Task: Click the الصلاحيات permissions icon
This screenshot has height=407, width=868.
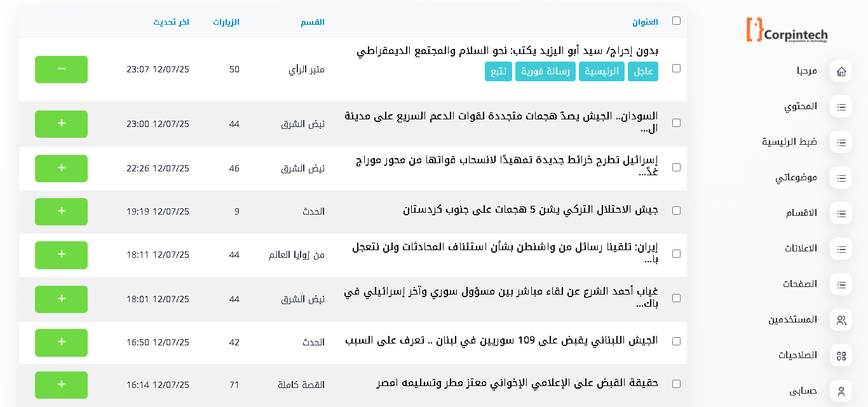Action: tap(841, 356)
